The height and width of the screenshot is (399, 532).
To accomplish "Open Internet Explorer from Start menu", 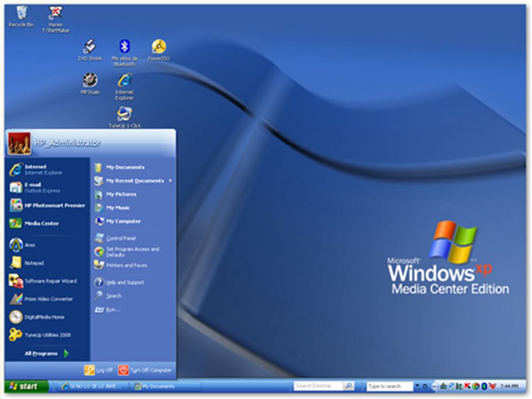I will coord(47,170).
